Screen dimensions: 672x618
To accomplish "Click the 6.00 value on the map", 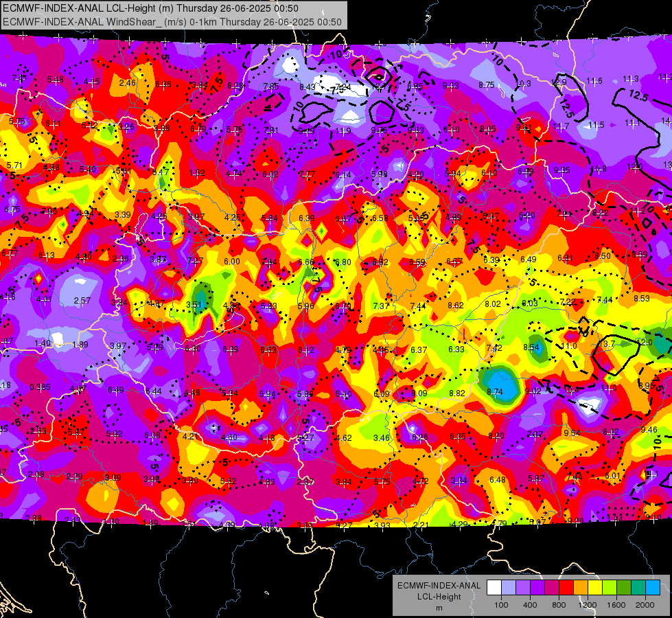I will [232, 261].
